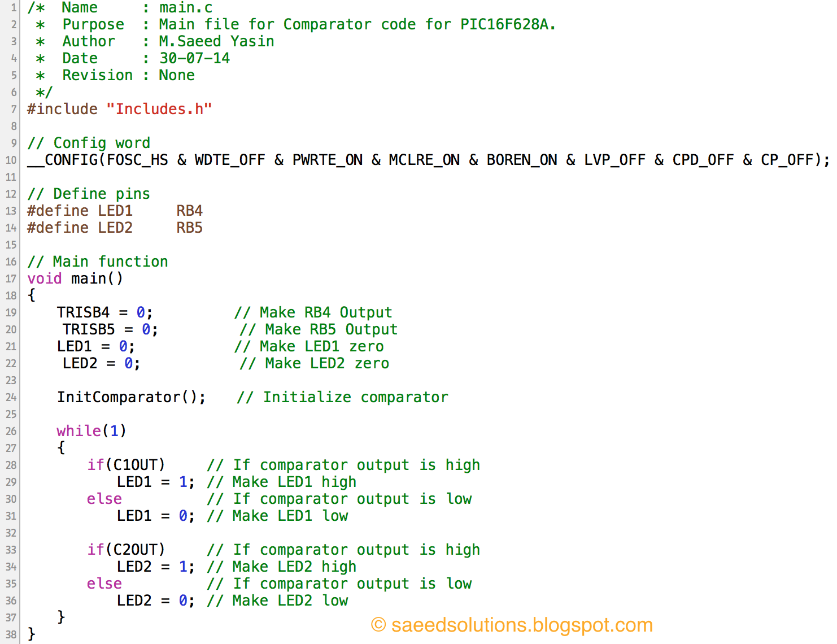Click the date 30-07-14 in the header
Screen dimensions: 837x644
click(195, 58)
